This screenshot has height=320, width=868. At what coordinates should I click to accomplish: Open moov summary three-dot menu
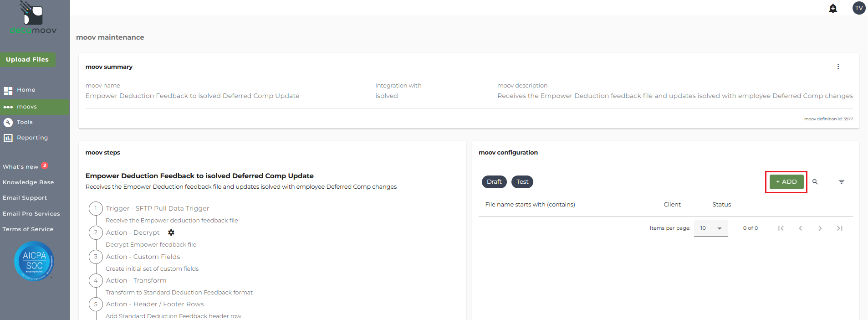click(x=838, y=67)
